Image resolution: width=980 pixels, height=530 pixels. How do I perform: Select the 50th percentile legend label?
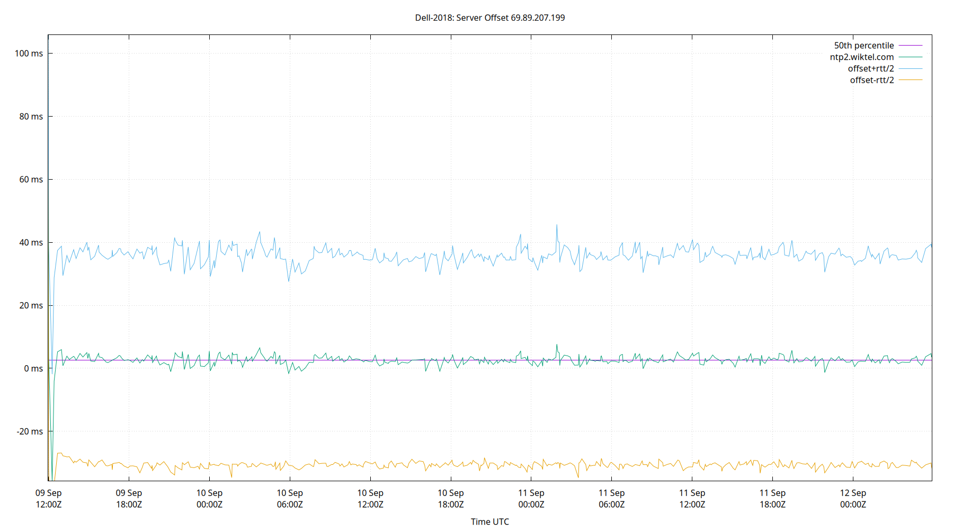pyautogui.click(x=863, y=46)
